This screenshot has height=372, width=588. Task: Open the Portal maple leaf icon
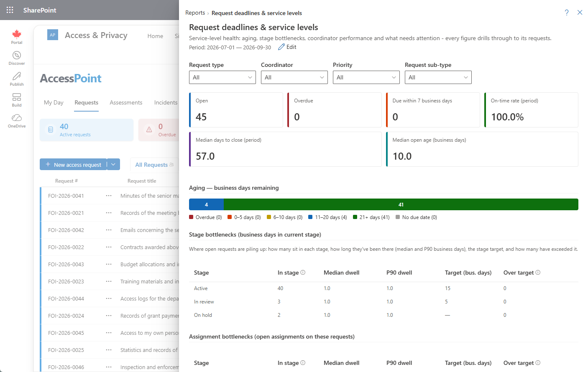(17, 34)
